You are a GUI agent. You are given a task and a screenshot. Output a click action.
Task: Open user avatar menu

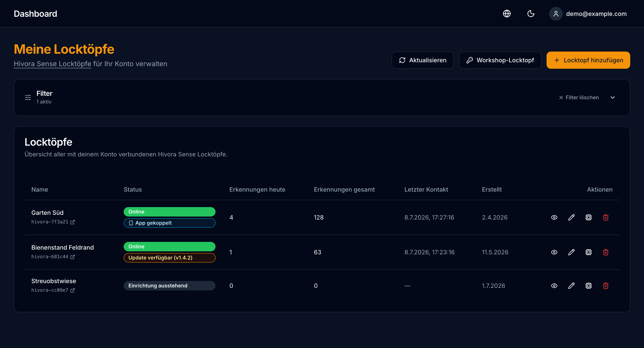(x=556, y=14)
